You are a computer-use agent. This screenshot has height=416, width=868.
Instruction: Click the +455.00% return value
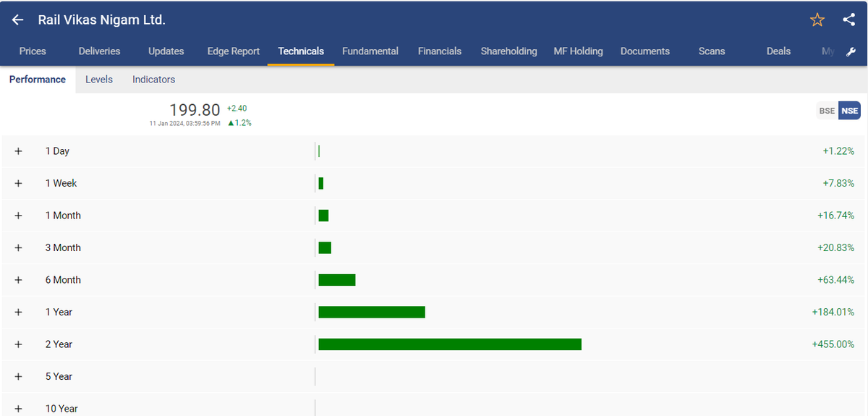(x=833, y=344)
